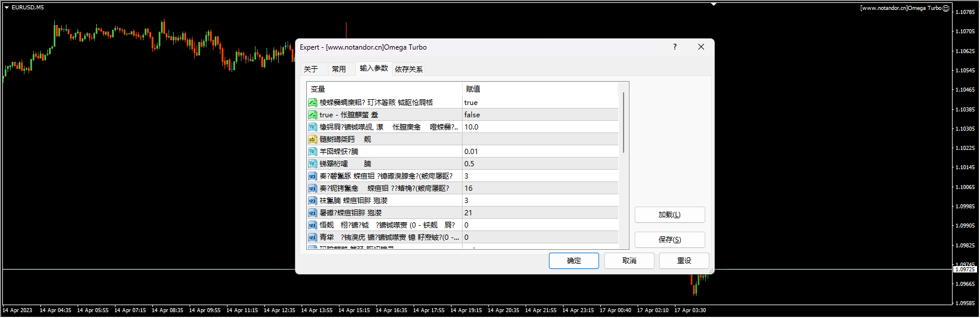Viewport: 980px width, 318px height.
Task: Open the EURUSD,M5 chart dropdown arrow
Action: (x=6, y=8)
